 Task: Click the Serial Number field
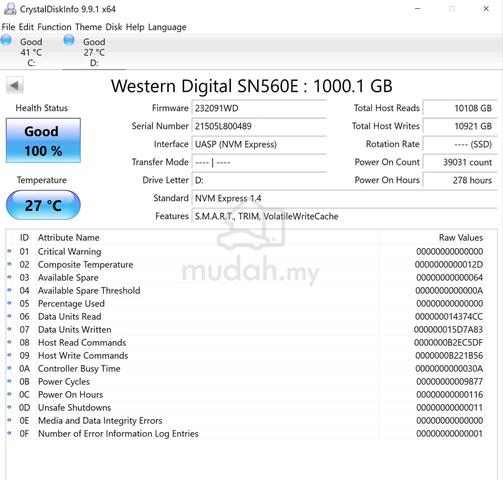[259, 126]
